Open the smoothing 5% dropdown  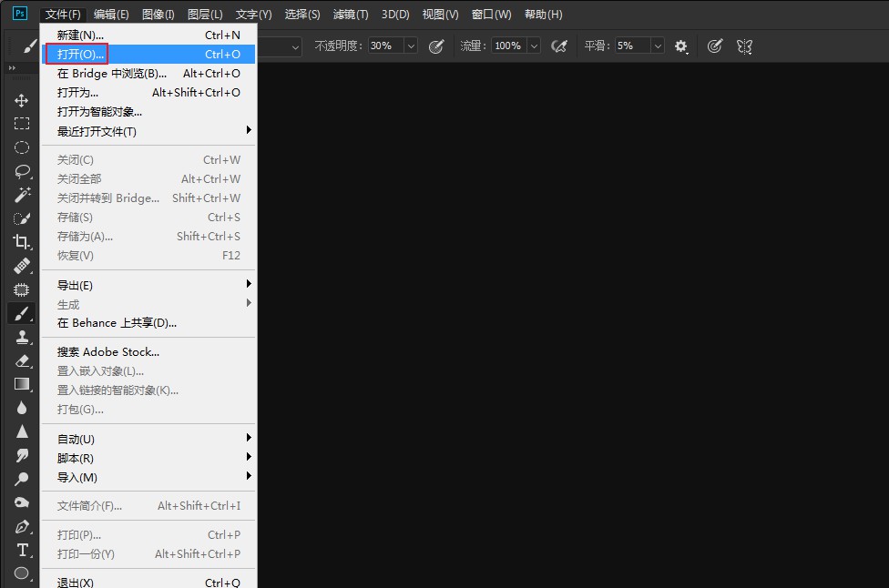pos(657,46)
